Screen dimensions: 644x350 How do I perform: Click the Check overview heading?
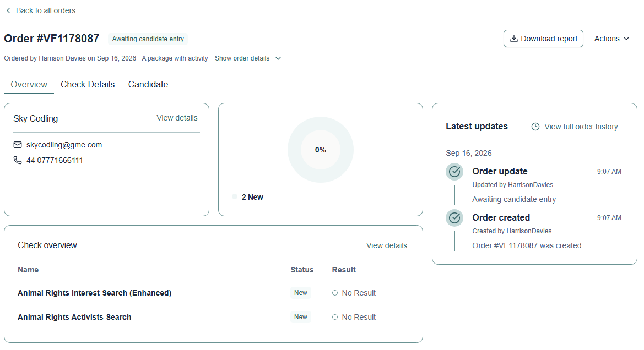tap(47, 245)
